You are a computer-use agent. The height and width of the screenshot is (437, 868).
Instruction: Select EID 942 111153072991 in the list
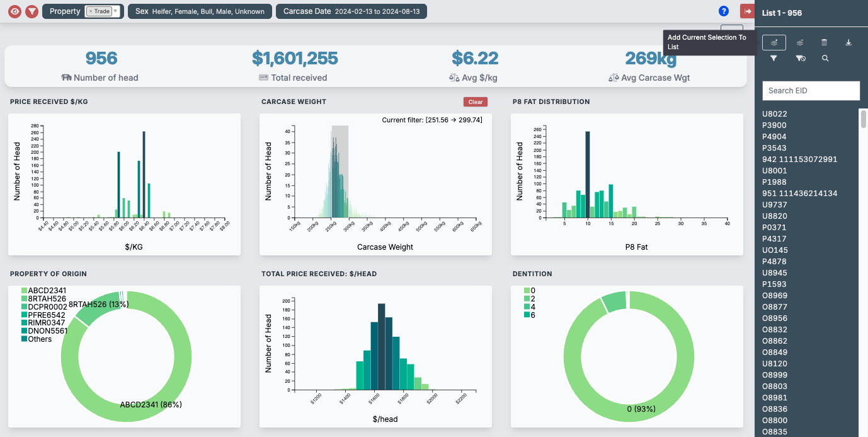(x=800, y=160)
